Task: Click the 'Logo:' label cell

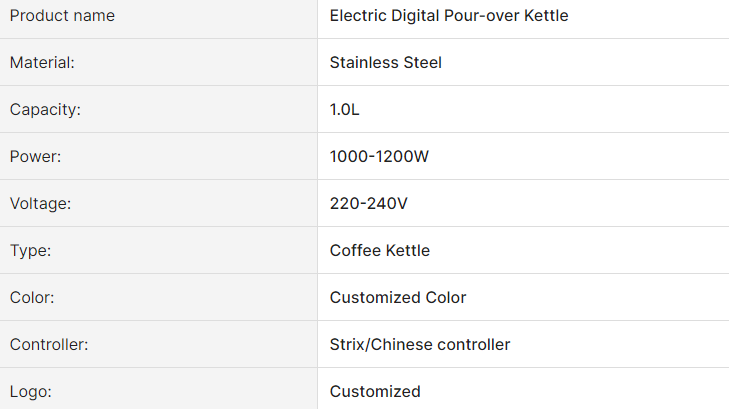Action: tap(31, 392)
